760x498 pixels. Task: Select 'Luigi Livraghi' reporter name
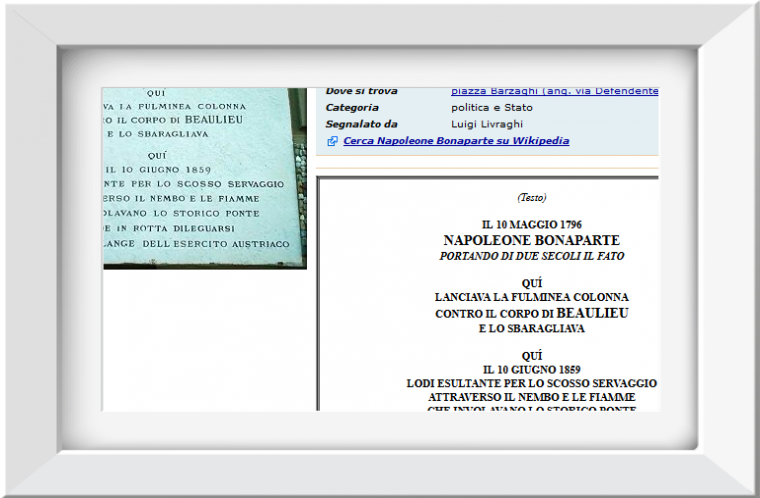coord(487,124)
